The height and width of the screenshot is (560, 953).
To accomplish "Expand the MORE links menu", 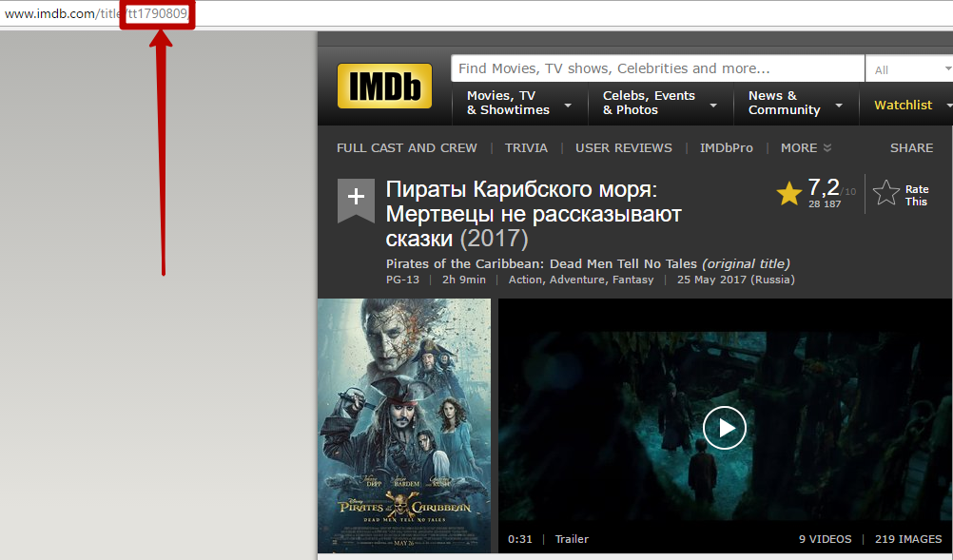I will (x=806, y=148).
